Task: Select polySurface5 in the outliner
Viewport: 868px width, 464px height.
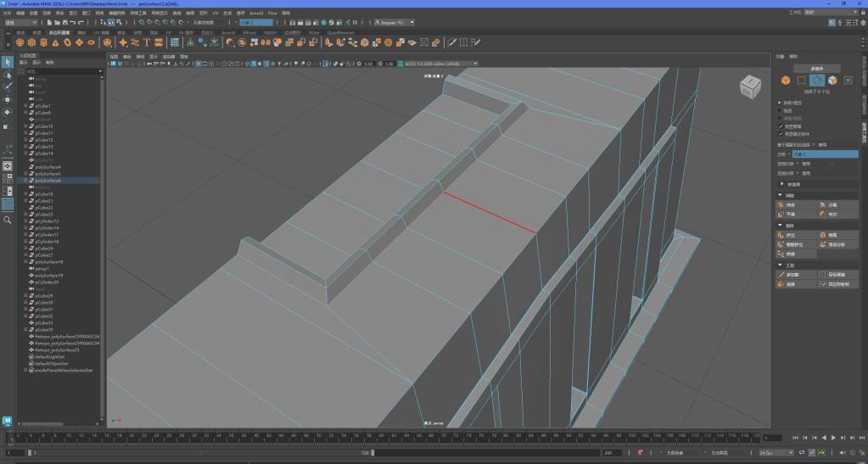Action: 48,174
